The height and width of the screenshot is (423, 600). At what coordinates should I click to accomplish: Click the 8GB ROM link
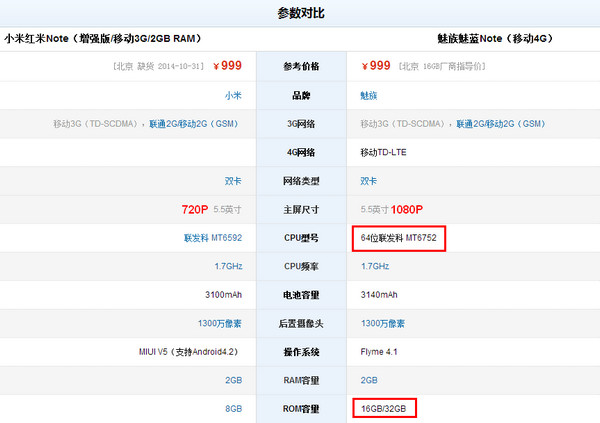(x=233, y=409)
